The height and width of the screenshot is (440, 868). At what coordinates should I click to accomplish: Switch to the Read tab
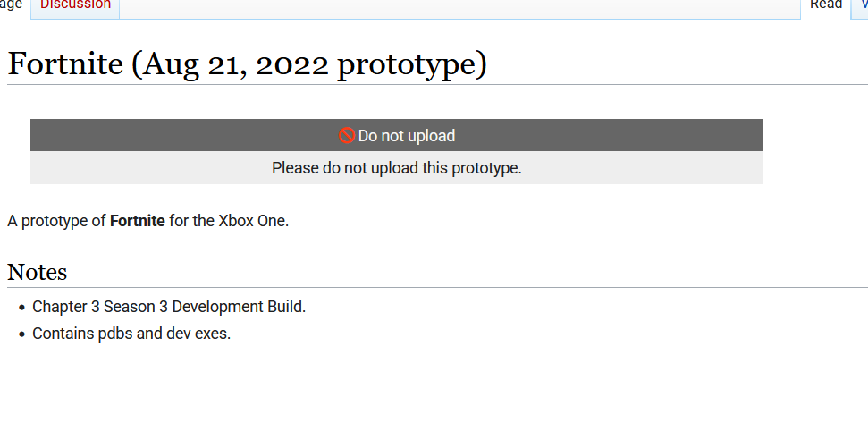(826, 5)
